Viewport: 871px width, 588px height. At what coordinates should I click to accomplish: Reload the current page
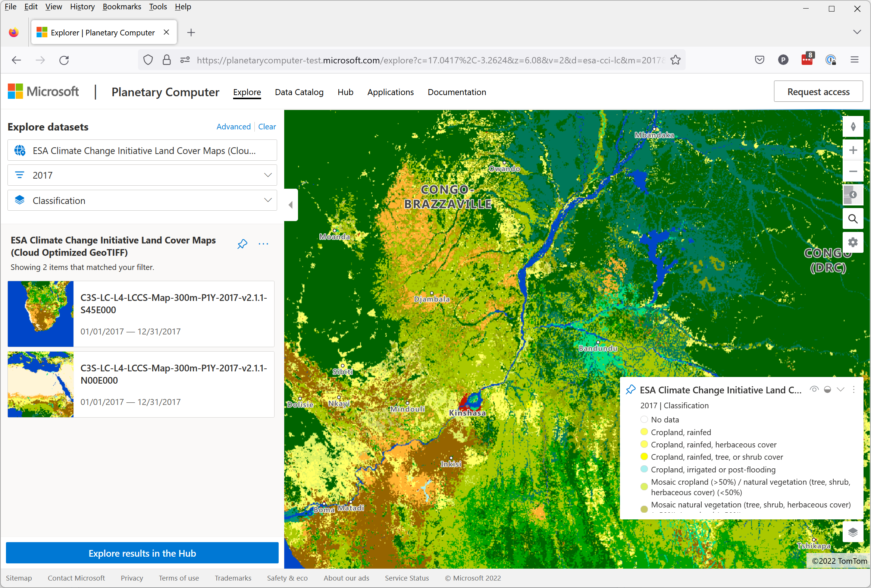[x=64, y=60]
